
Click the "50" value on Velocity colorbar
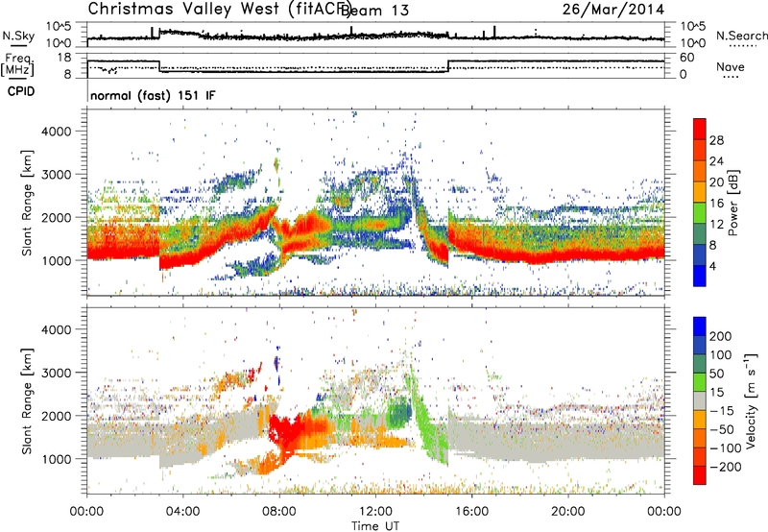click(717, 374)
